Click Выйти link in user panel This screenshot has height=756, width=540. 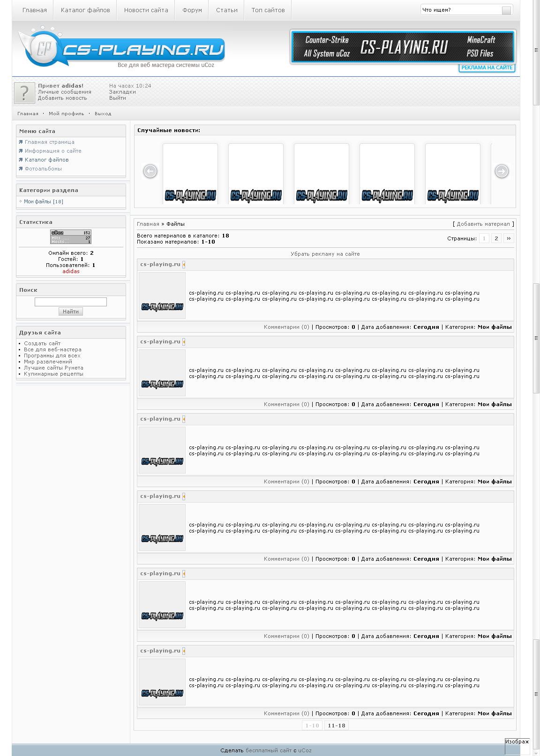pyautogui.click(x=118, y=98)
